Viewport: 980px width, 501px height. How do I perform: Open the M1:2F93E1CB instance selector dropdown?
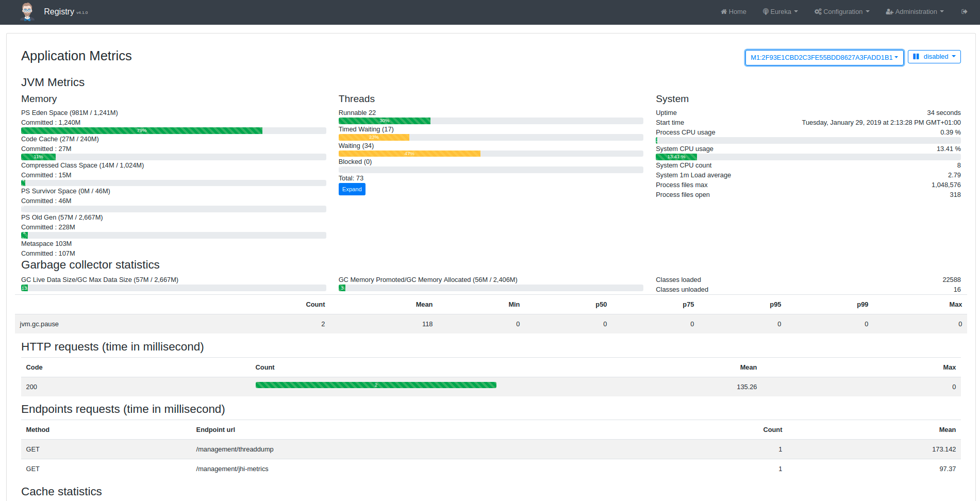pos(824,57)
